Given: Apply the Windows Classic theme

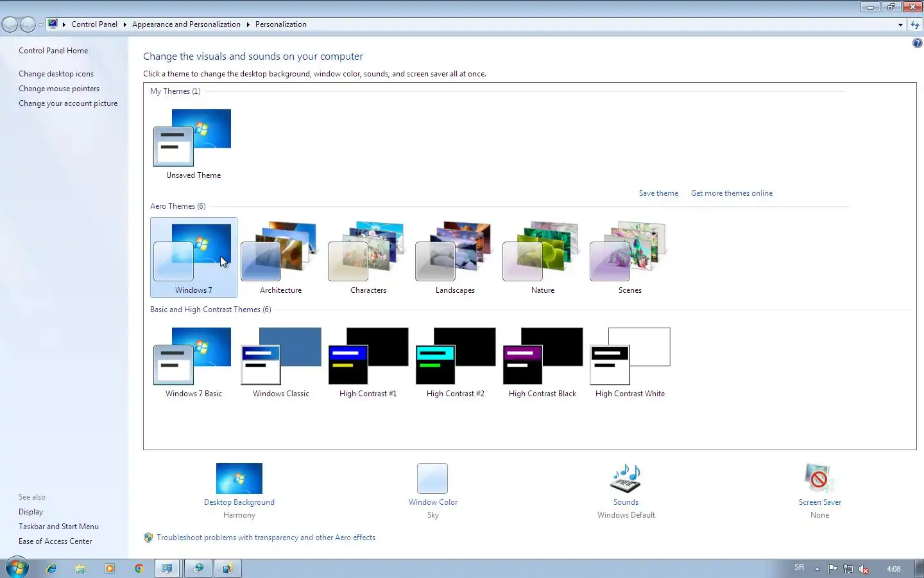Looking at the screenshot, I should [280, 362].
